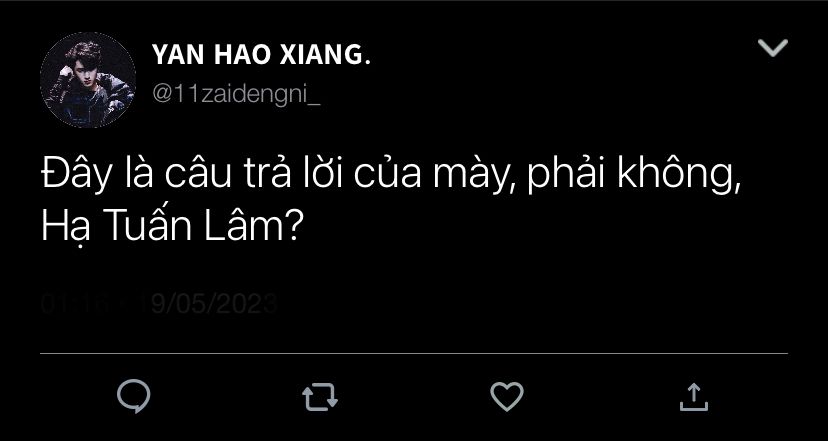Image resolution: width=828 pixels, height=441 pixels.
Task: Open tweet options with the top-right chevron
Action: click(773, 48)
